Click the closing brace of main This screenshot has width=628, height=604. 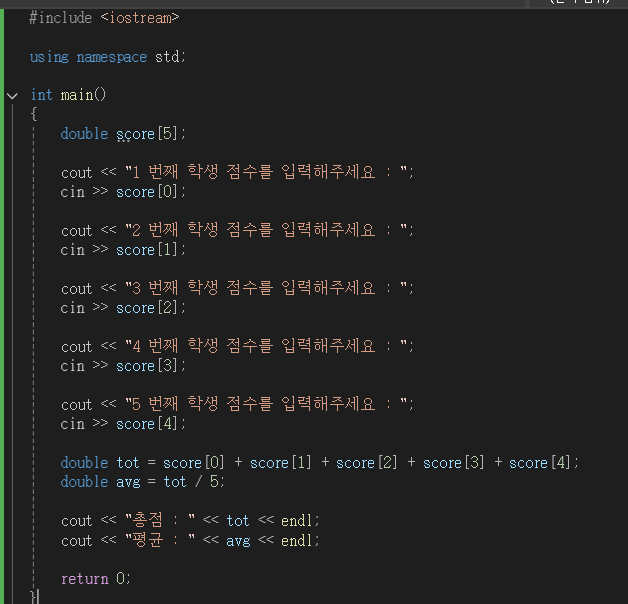point(34,596)
